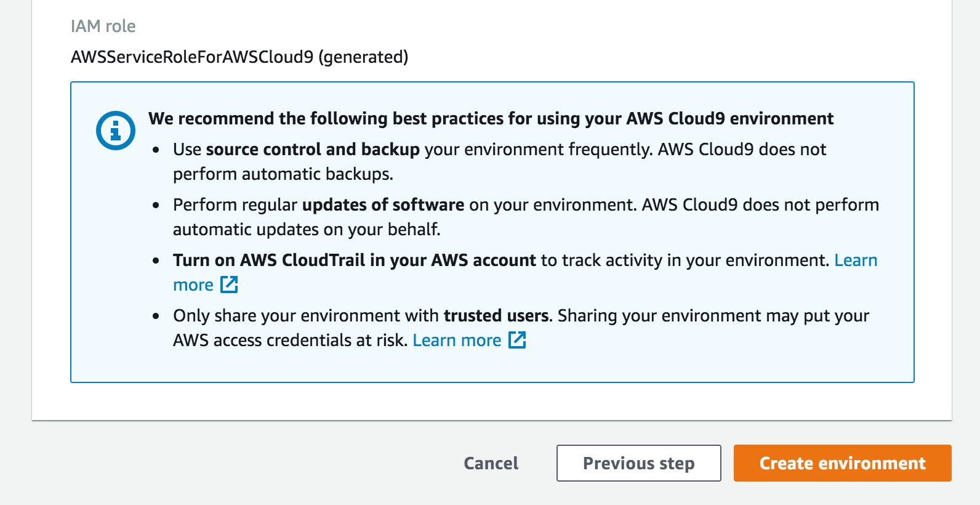Image resolution: width=980 pixels, height=505 pixels.
Task: Click bold 'trusted users' text
Action: pyautogui.click(x=496, y=316)
